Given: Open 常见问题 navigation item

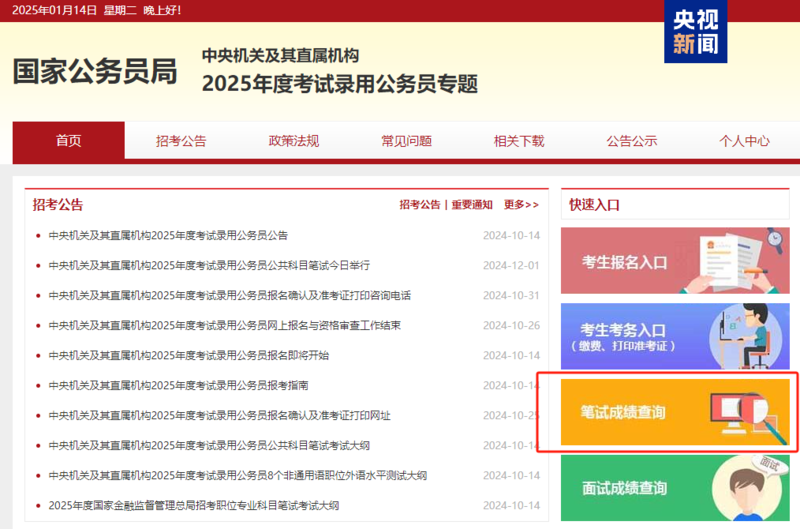Looking at the screenshot, I should point(406,141).
